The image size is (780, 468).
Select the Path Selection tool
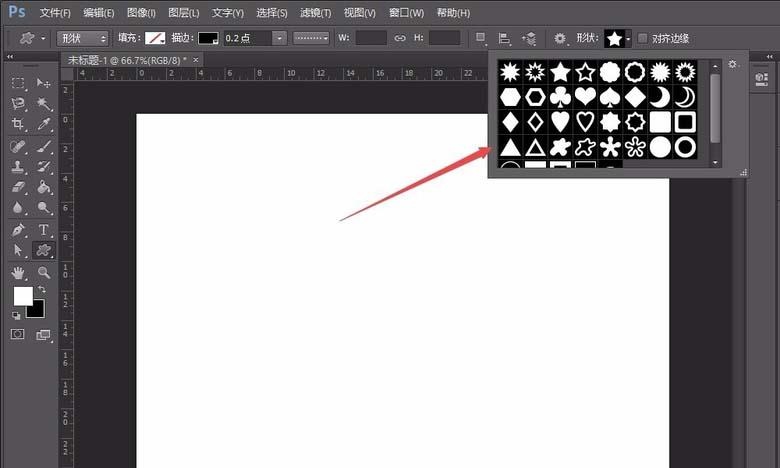click(18, 250)
